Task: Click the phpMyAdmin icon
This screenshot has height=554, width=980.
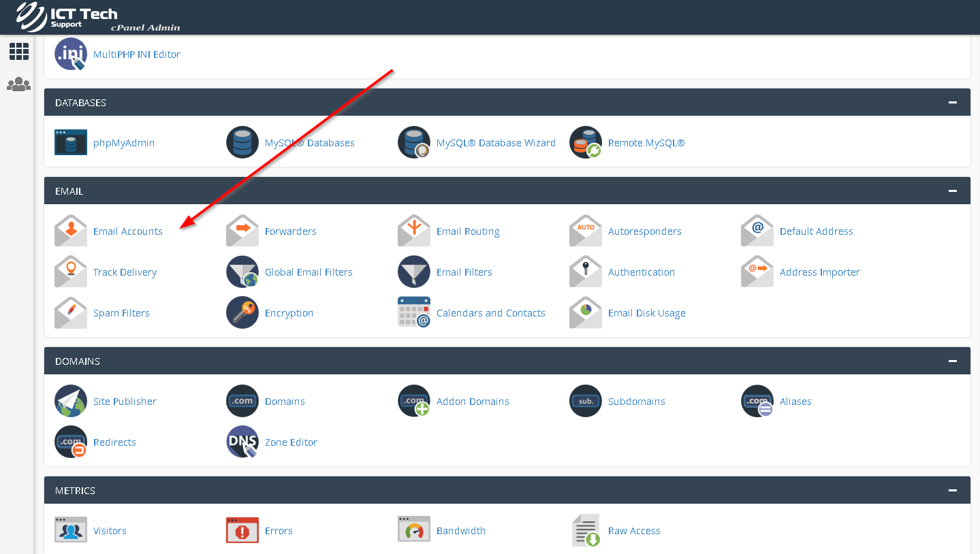Action: click(x=71, y=142)
